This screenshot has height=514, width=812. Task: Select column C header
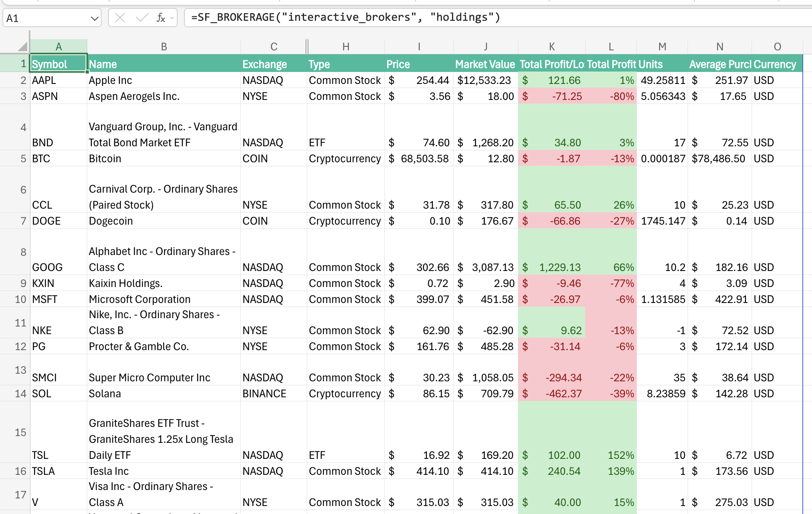point(274,47)
